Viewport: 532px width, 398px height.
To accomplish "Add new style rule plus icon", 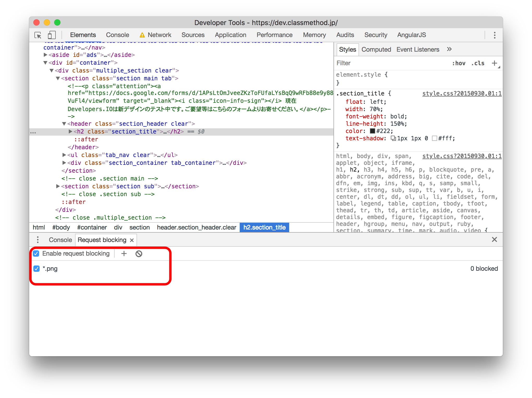I will tap(494, 63).
